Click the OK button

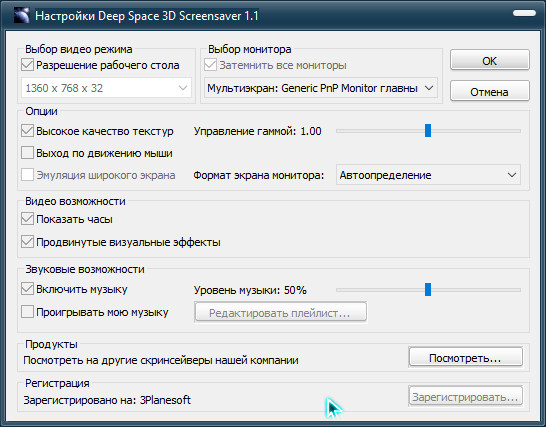490,61
